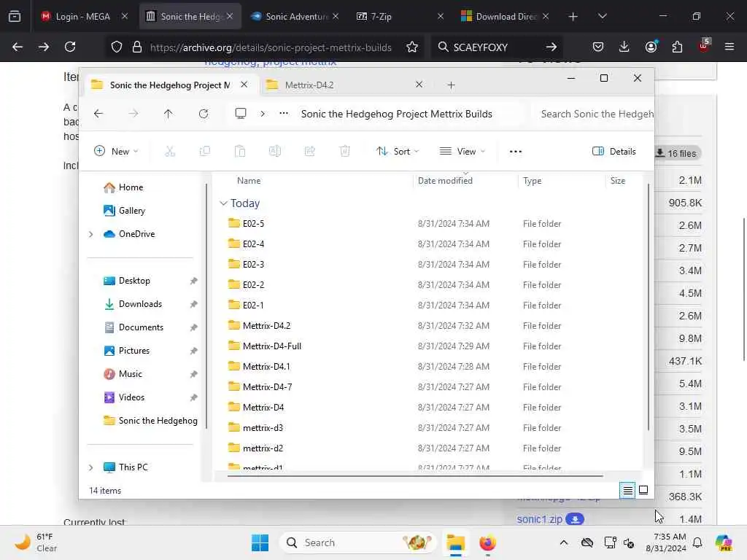
Task: Click the Firefox page vertical scrollbar
Action: click(743, 289)
